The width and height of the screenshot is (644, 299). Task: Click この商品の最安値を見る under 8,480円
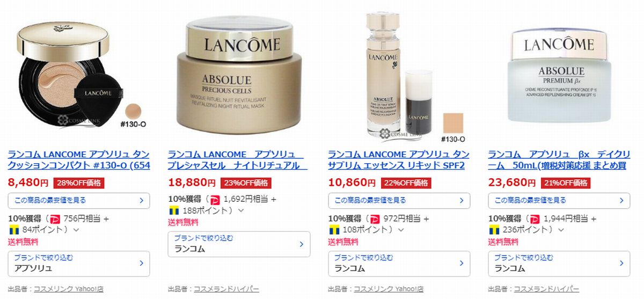click(79, 201)
